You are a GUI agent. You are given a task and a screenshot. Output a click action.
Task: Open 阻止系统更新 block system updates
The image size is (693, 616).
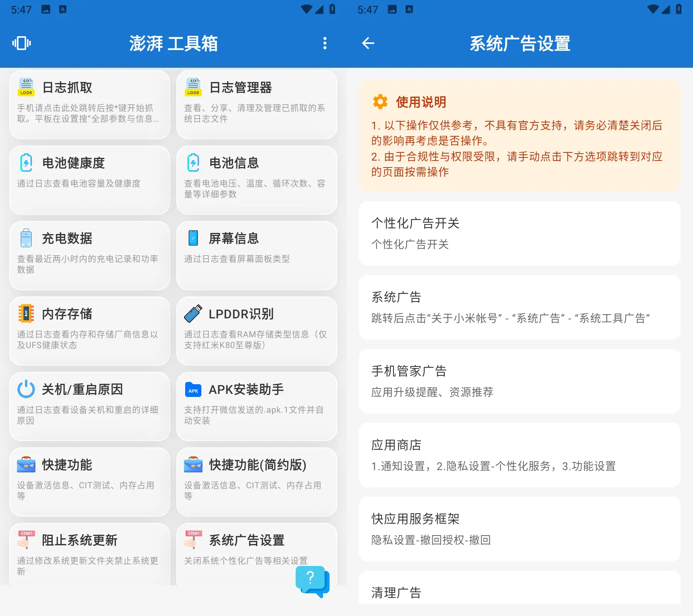click(x=89, y=554)
